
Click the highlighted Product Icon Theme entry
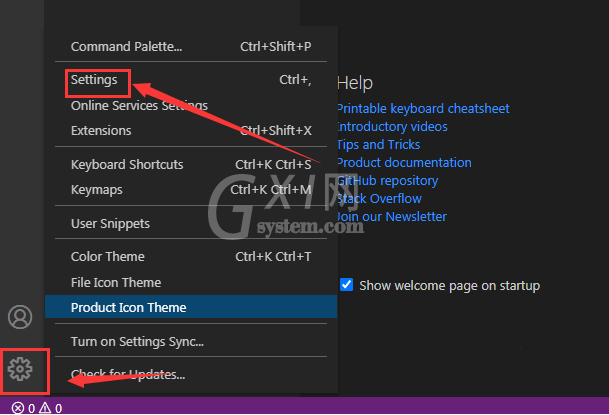(x=191, y=307)
